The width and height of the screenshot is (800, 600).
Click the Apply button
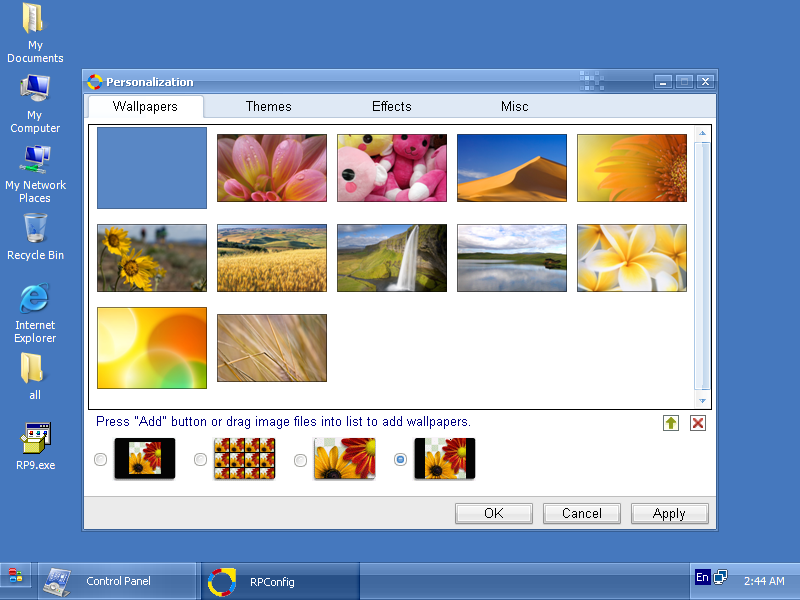coord(669,513)
